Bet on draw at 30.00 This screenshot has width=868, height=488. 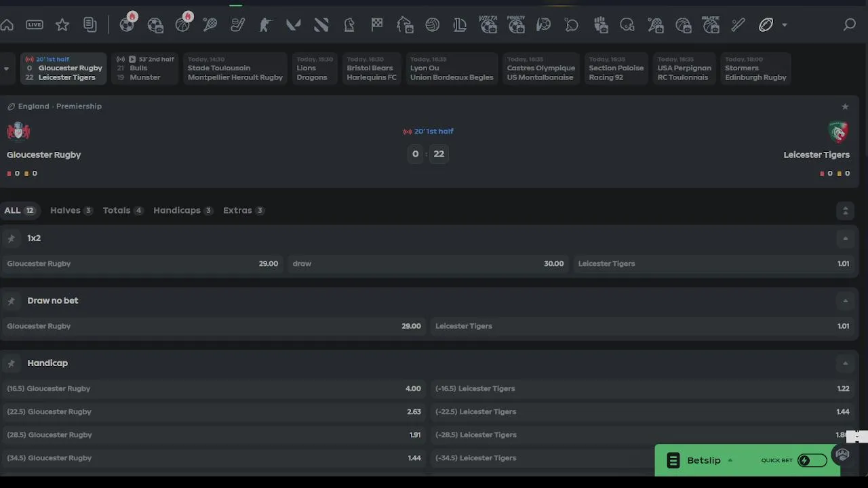point(428,264)
